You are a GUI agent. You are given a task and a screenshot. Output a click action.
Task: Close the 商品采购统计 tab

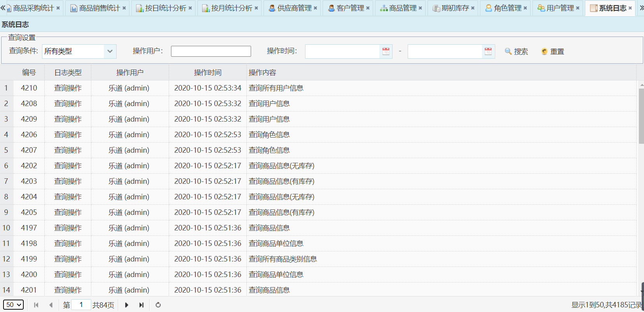point(58,8)
